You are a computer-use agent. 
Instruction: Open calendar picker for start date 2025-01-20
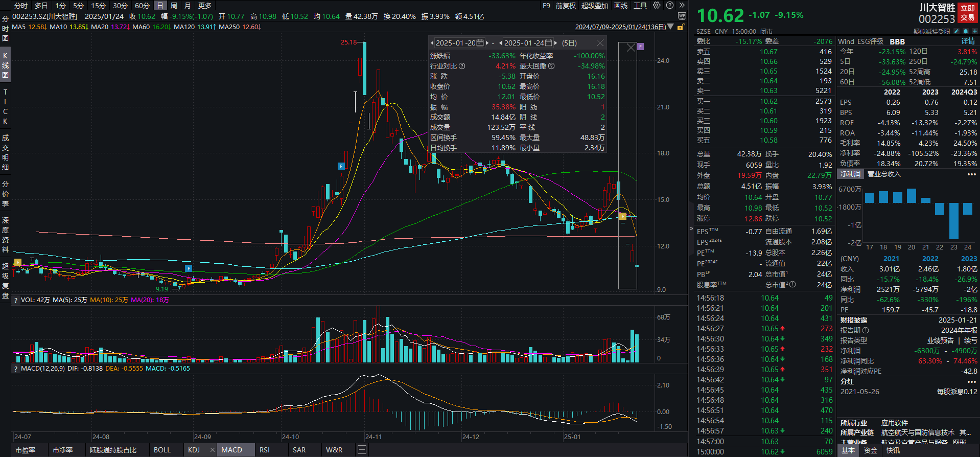pos(480,43)
